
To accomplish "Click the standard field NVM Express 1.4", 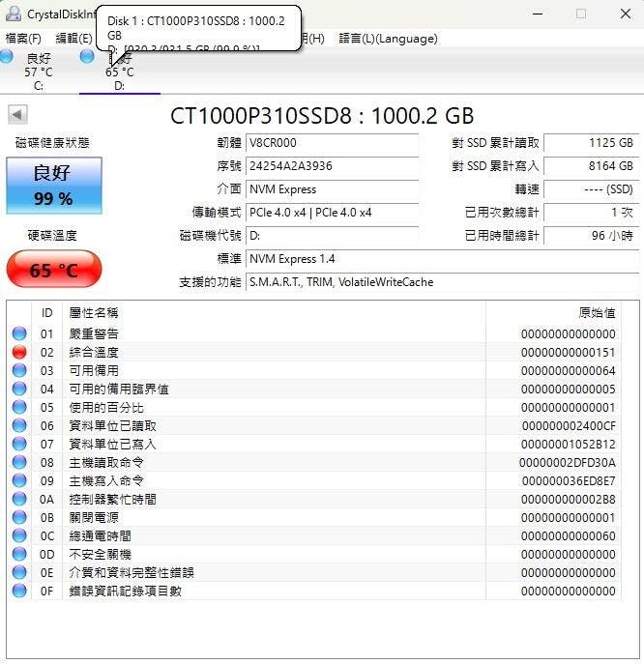I will click(x=442, y=259).
